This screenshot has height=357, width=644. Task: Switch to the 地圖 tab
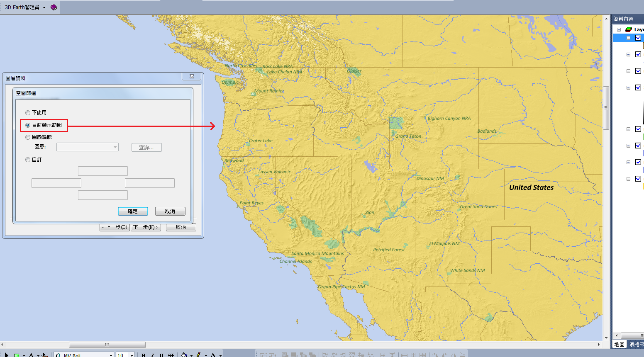click(619, 345)
